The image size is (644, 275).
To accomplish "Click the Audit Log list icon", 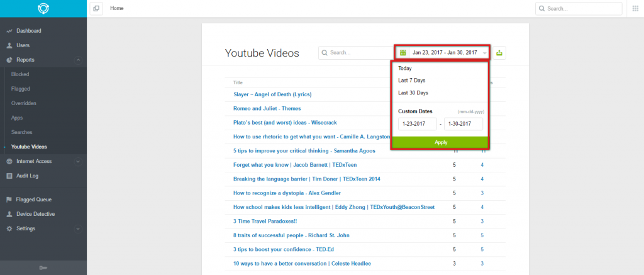I will [9, 176].
